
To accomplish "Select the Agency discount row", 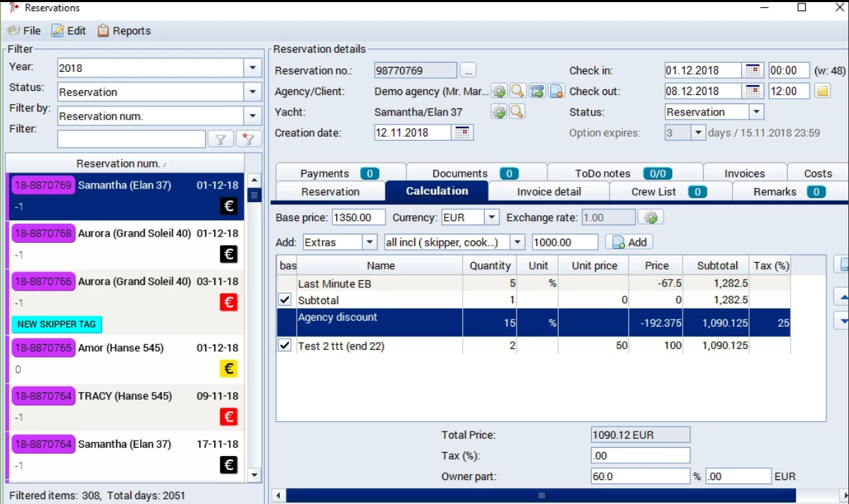I will click(x=533, y=322).
